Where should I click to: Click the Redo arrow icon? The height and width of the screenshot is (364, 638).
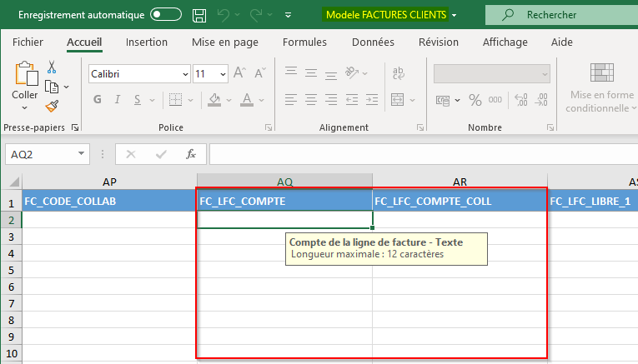256,15
